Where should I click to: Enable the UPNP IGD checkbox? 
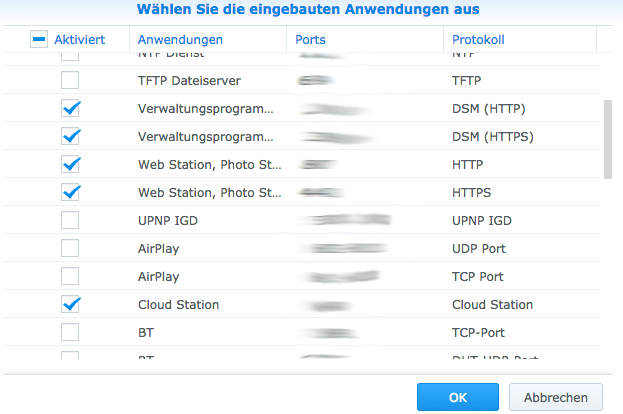pos(70,220)
